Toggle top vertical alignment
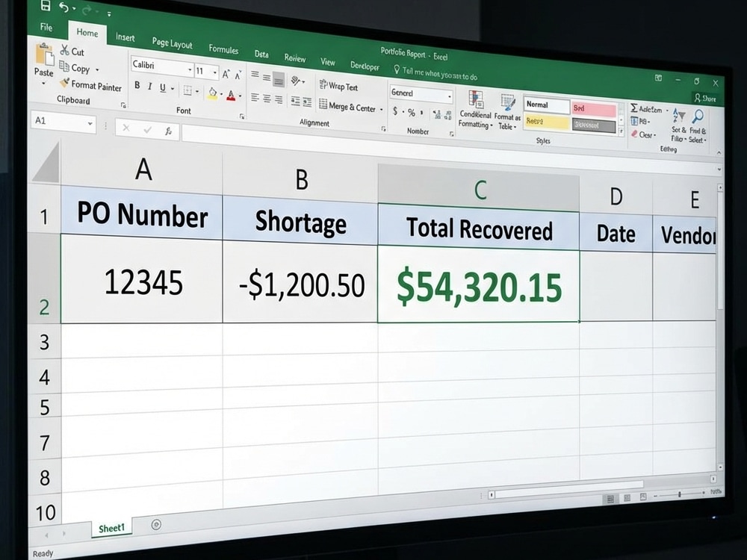Viewport: 747px width, 560px height. 255,75
